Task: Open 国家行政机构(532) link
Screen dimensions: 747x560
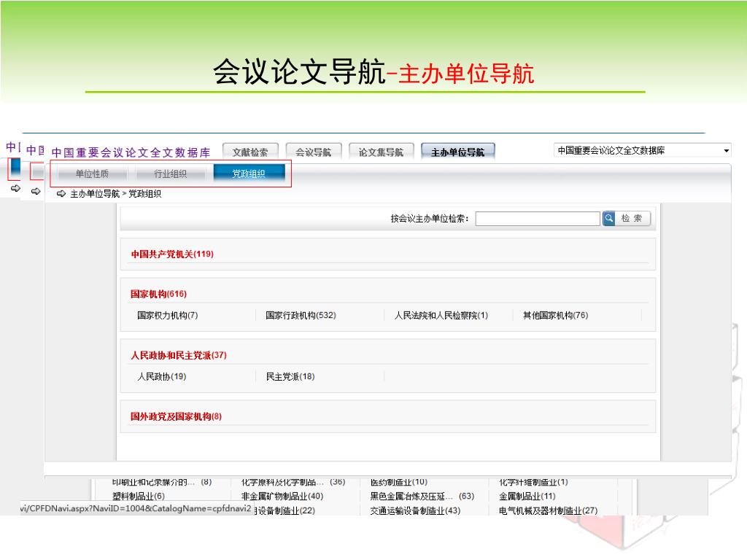Action: click(x=301, y=315)
